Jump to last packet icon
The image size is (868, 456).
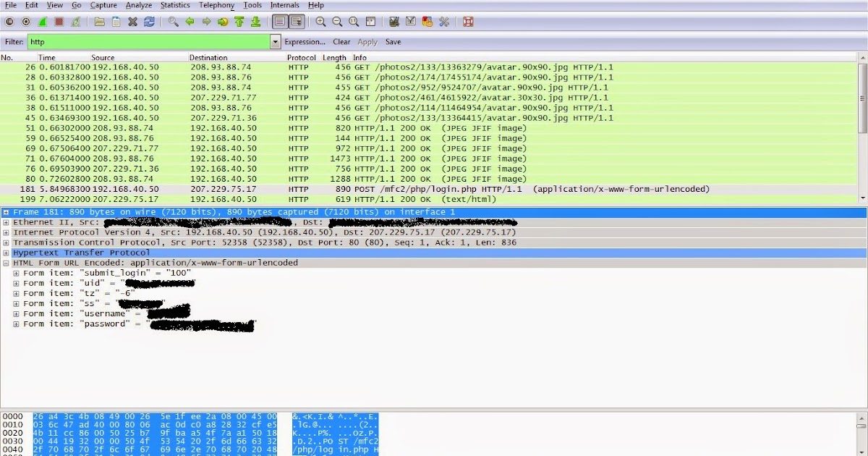click(x=255, y=22)
